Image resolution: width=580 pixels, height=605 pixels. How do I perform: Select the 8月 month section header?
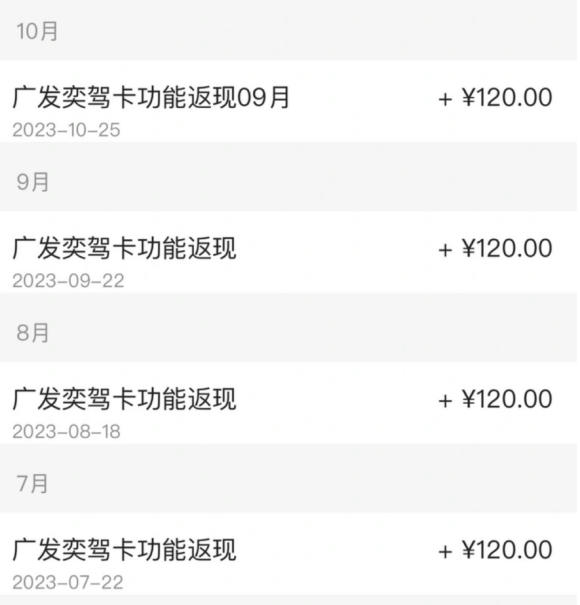tap(33, 333)
